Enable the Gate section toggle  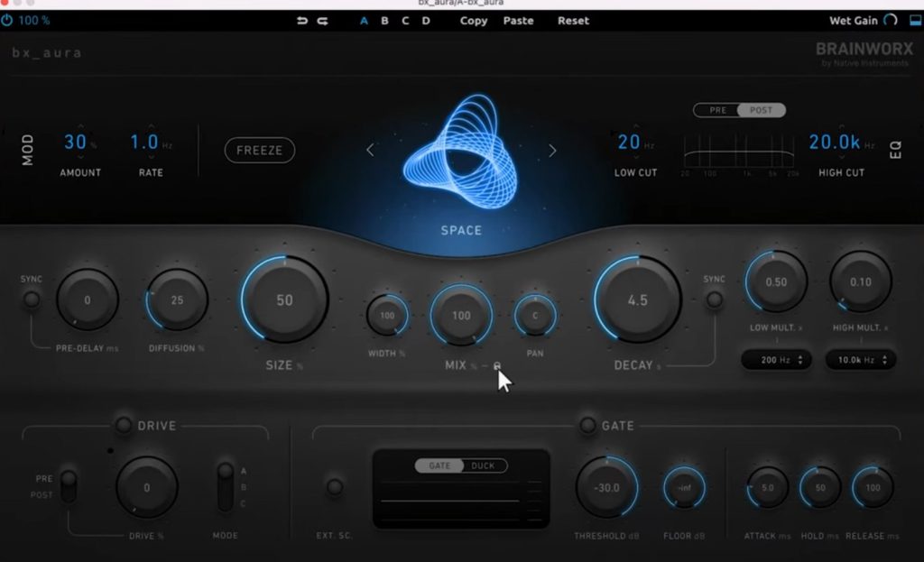pos(587,425)
